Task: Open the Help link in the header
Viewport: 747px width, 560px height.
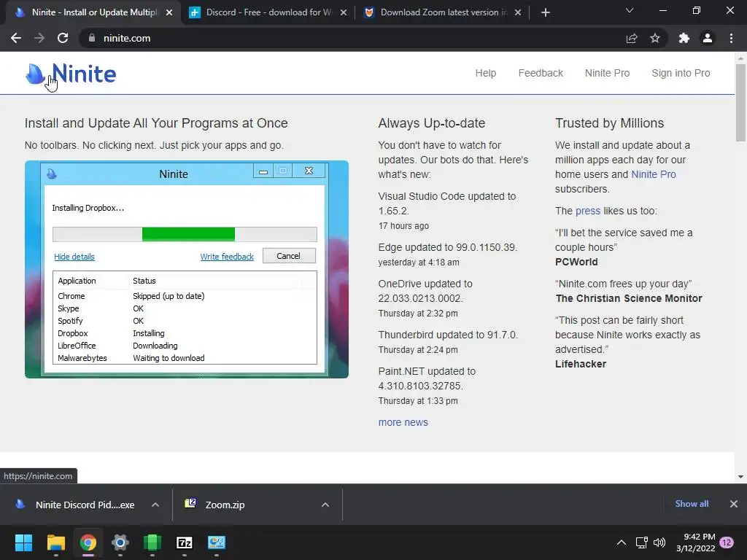Action: click(x=485, y=73)
